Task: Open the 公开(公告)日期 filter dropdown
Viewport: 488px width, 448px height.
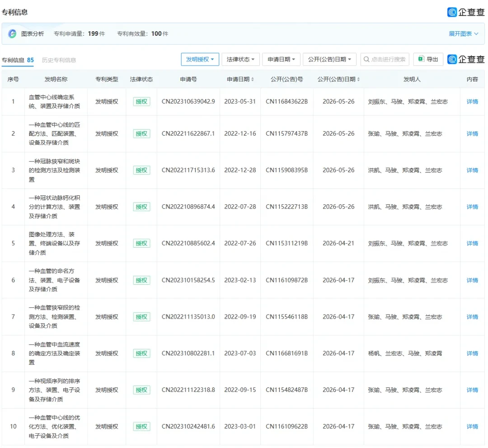Action: pos(329,59)
